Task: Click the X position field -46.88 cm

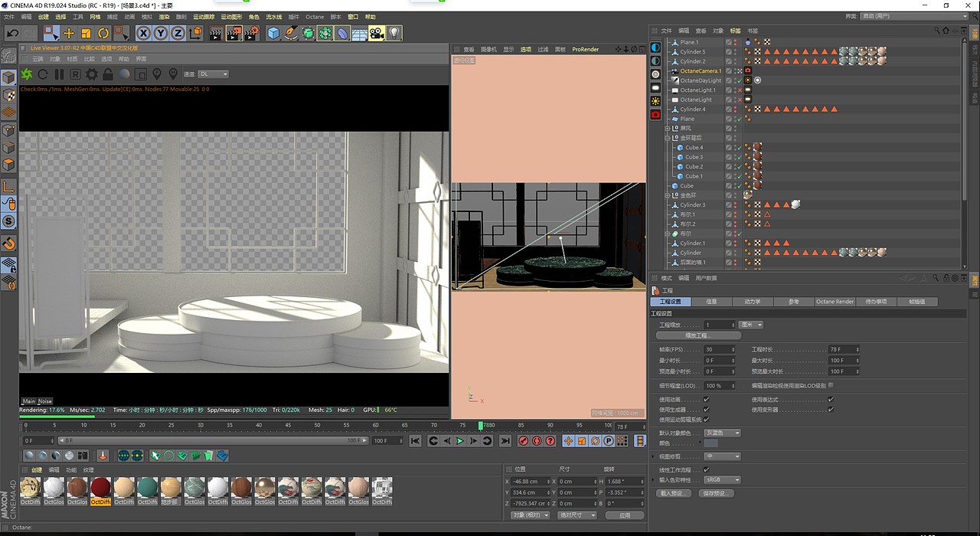Action: (529, 482)
